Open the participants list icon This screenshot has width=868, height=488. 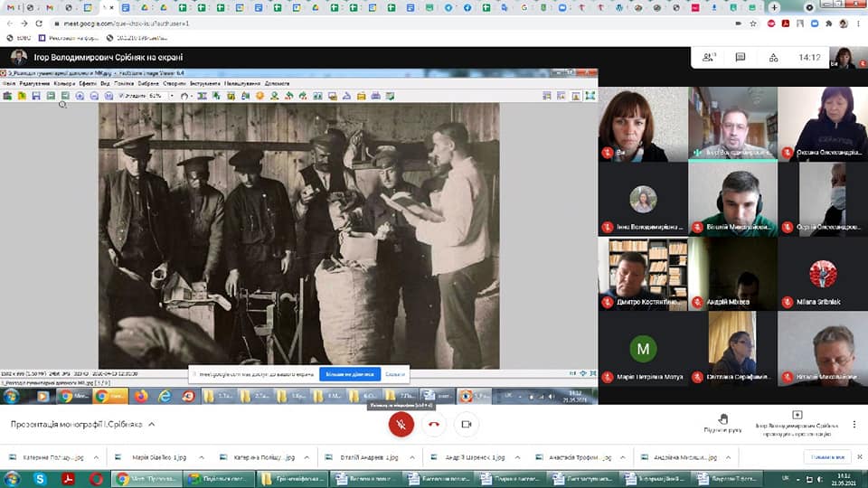point(709,57)
